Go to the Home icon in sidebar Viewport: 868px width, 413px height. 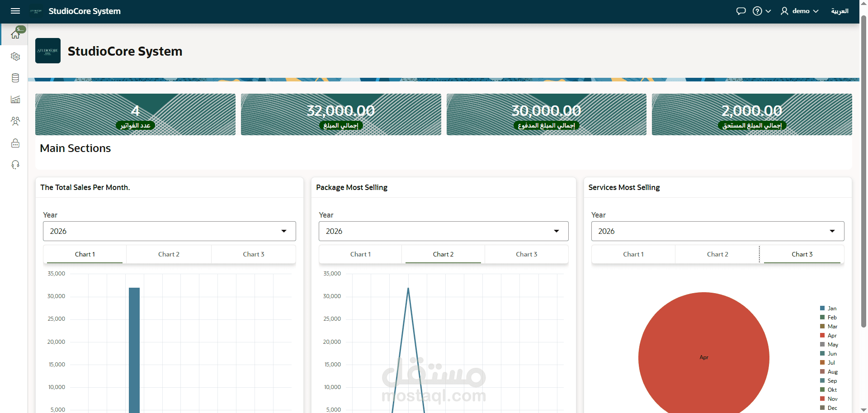tap(15, 34)
